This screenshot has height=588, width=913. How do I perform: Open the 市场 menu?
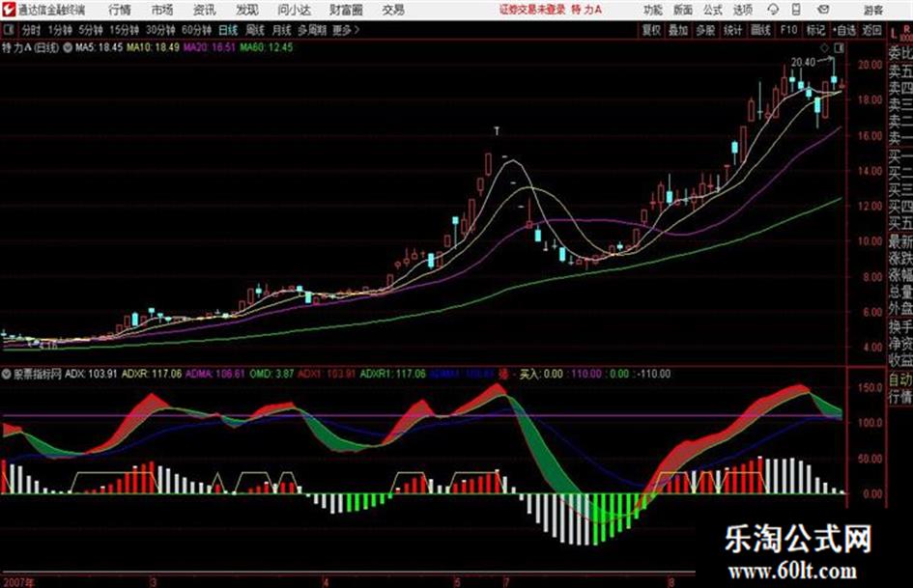(162, 10)
